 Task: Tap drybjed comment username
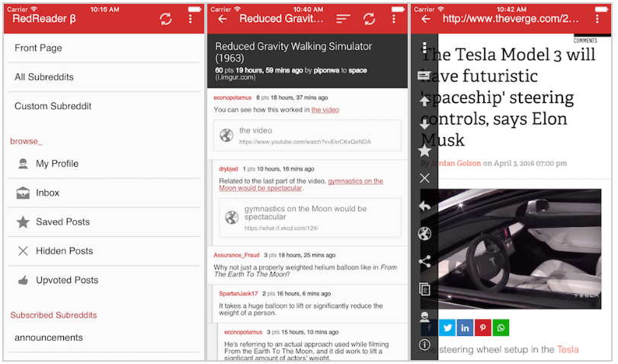coord(229,169)
